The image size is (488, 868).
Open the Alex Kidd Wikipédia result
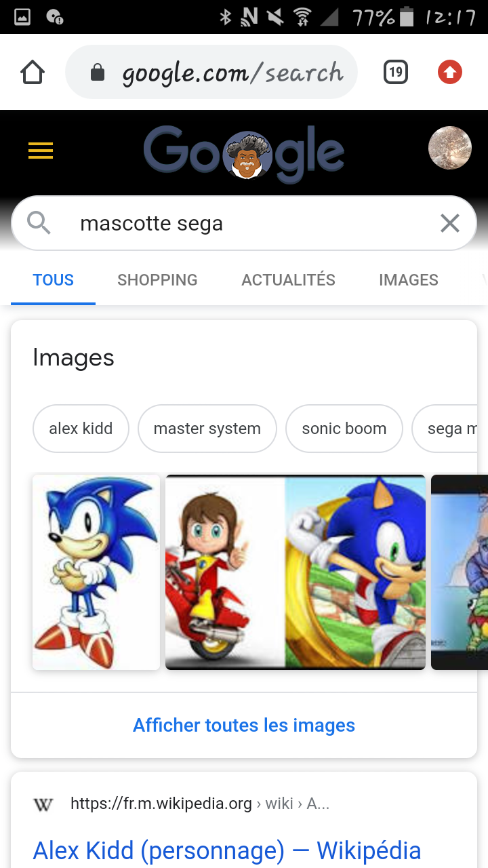pos(227,850)
